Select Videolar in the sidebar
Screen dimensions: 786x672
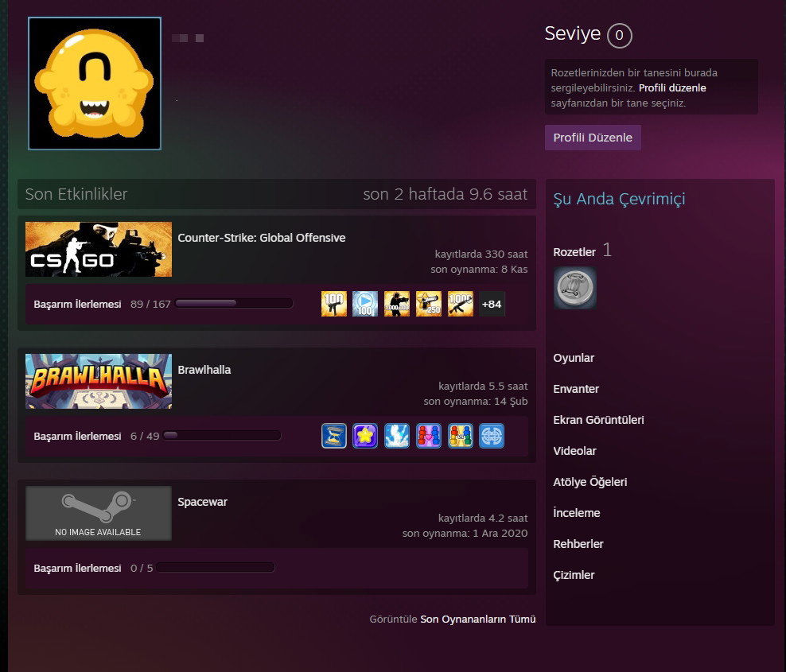click(574, 451)
